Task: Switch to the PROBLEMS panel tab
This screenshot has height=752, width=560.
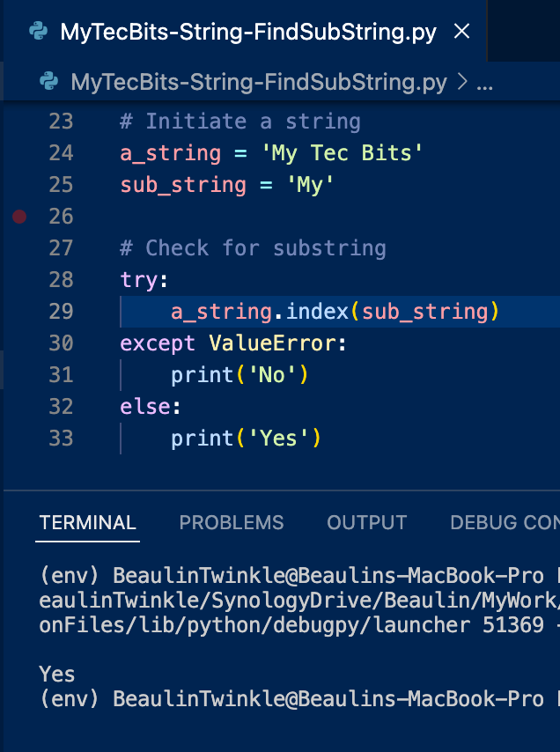Action: (231, 522)
